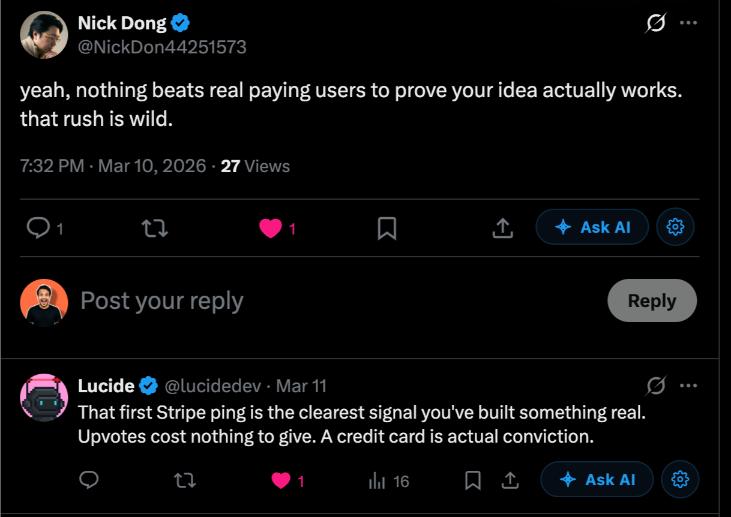Open the more options menu on Nick's post
This screenshot has height=517, width=731.
coord(688,24)
